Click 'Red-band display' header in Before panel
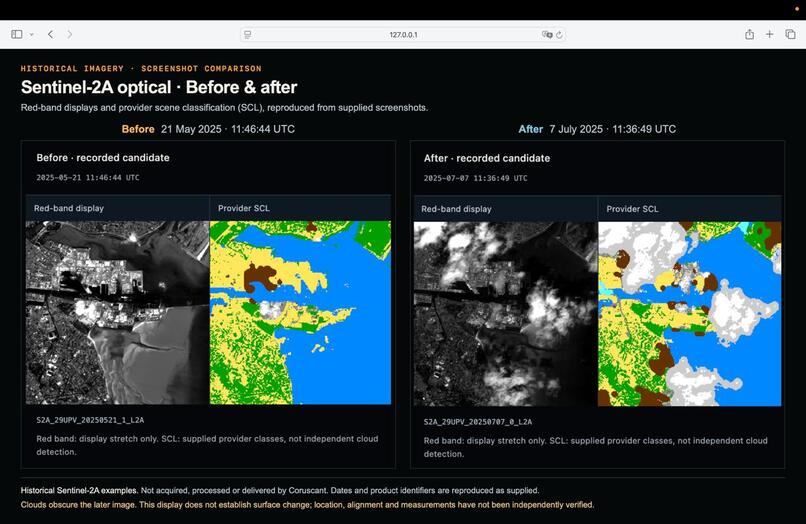The image size is (806, 524). [69, 208]
